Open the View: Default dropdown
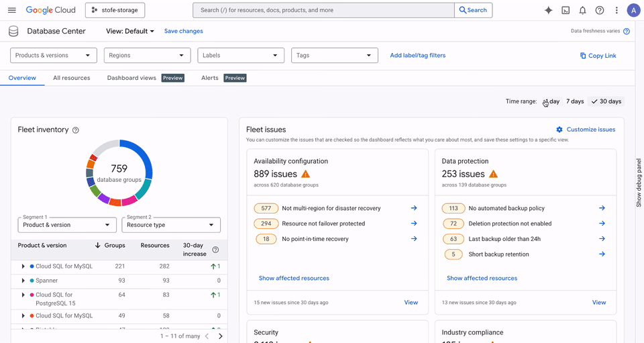This screenshot has height=343, width=644. pyautogui.click(x=129, y=32)
